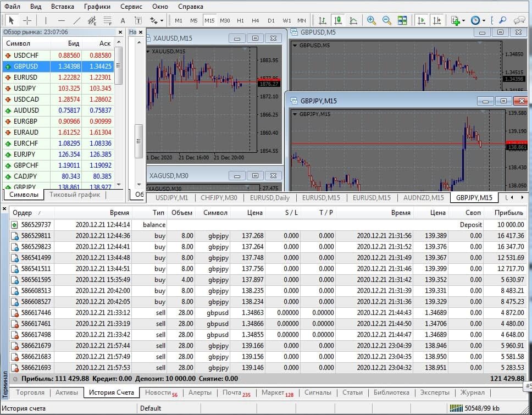This screenshot has height=415, width=532.
Task: Expand the XAUUSD,M15 chart triangle
Action: click(148, 52)
